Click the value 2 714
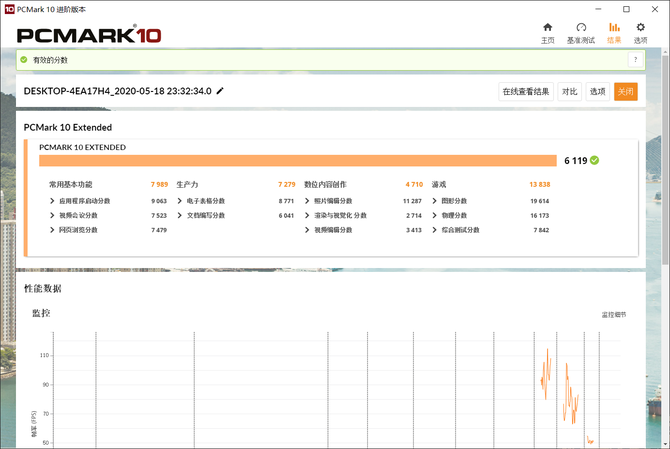The image size is (670, 449). (x=414, y=215)
